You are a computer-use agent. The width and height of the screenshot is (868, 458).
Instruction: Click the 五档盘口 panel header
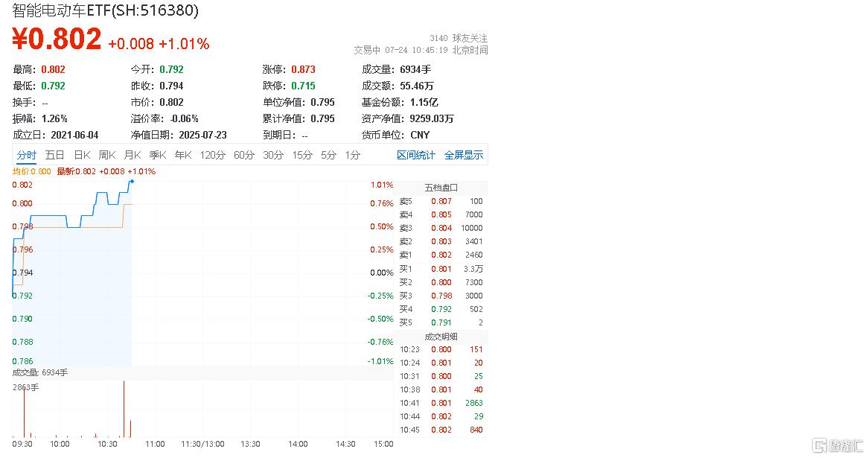coord(441,188)
